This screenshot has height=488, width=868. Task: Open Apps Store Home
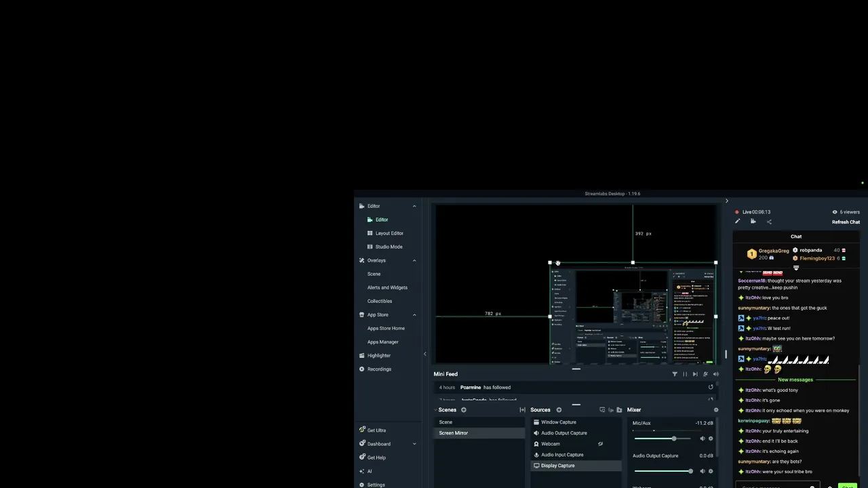pos(386,328)
